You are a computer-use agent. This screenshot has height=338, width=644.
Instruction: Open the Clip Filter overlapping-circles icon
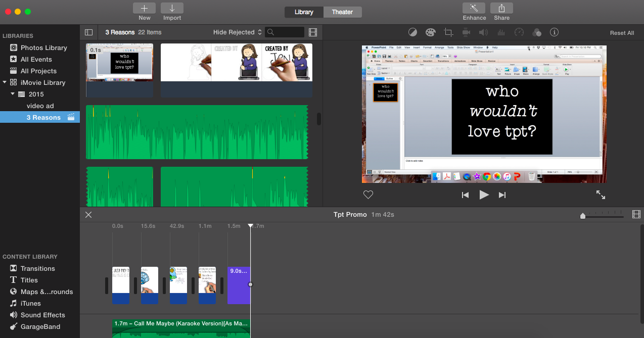point(536,32)
